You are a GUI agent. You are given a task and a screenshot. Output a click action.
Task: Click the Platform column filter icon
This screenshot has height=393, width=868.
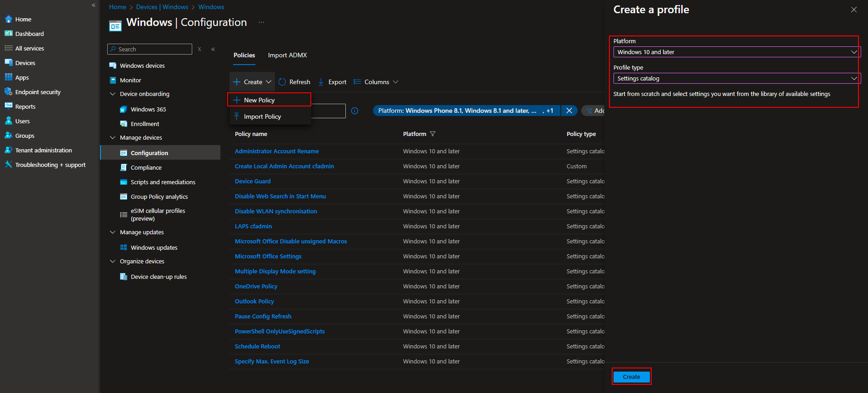pyautogui.click(x=433, y=134)
